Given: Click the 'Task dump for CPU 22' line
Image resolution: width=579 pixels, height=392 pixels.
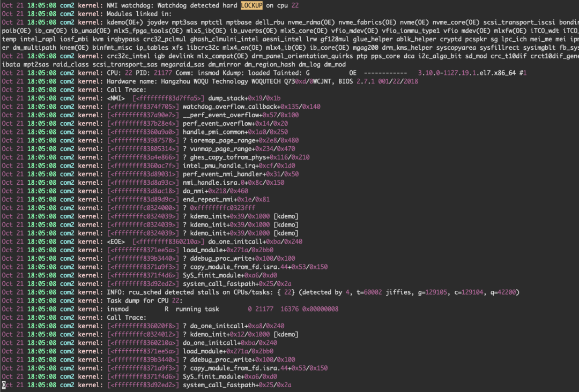Looking at the screenshot, I should tap(144, 301).
